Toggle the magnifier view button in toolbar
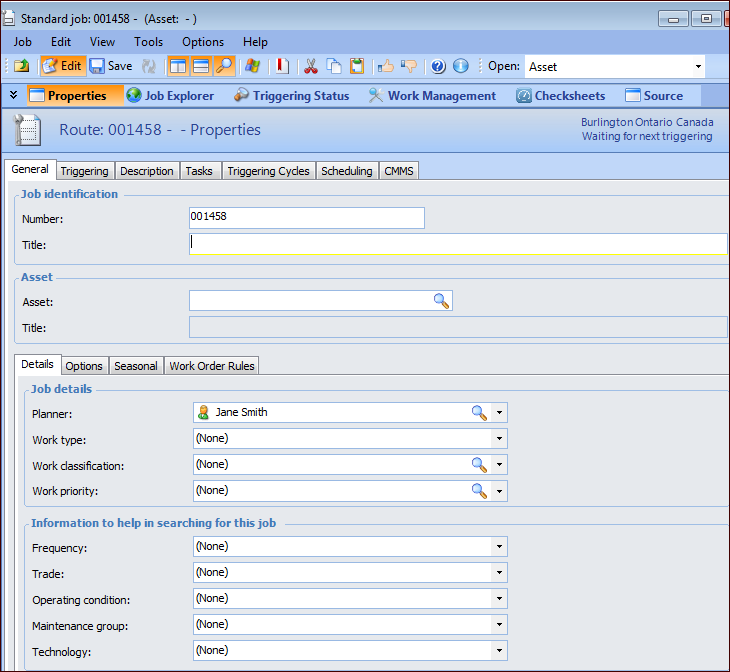This screenshot has height=672, width=730. coord(224,66)
